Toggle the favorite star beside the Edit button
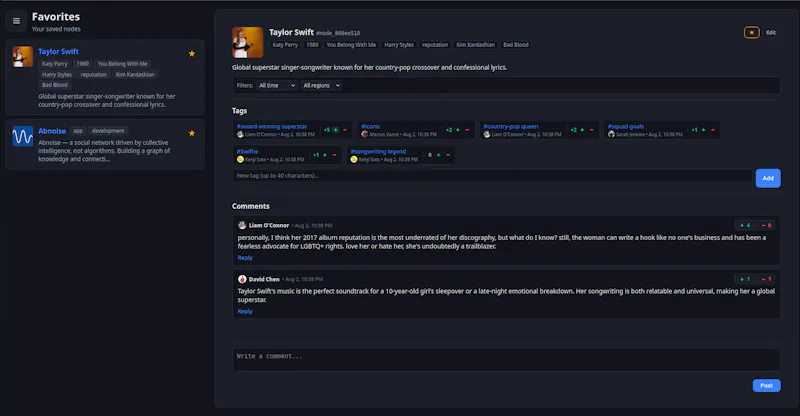 751,33
